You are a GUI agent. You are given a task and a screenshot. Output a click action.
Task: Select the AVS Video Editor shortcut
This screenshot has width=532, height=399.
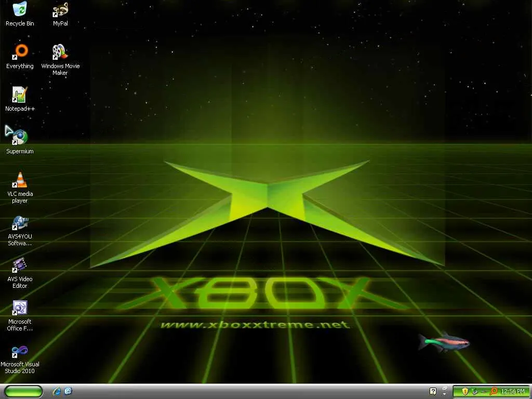pos(20,273)
